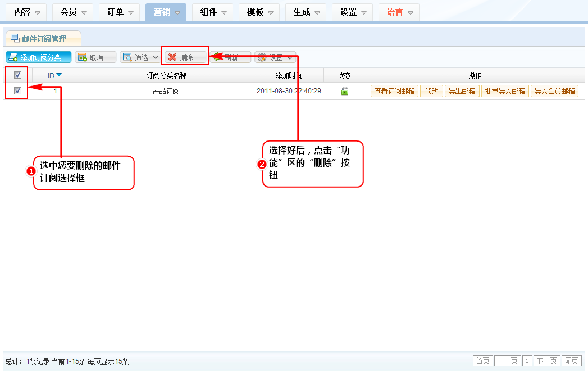
Task: Toggle the select-all checkbox in header
Action: pyautogui.click(x=17, y=75)
